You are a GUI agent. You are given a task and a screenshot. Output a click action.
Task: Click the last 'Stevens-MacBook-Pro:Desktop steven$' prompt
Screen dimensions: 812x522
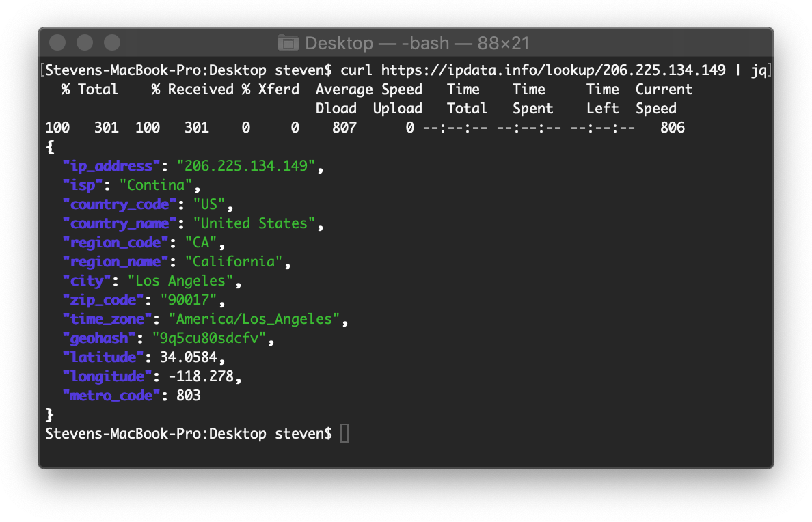point(189,434)
